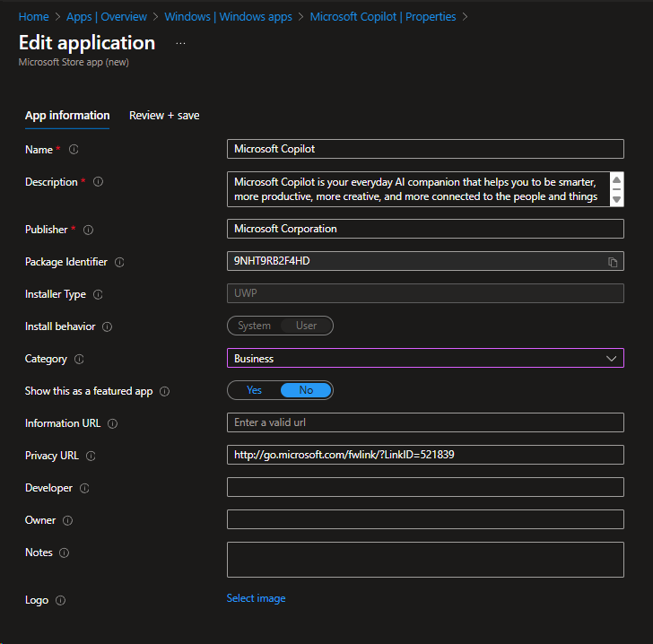Image resolution: width=653 pixels, height=644 pixels.
Task: Click the info icon next to Name
Action: (x=74, y=149)
